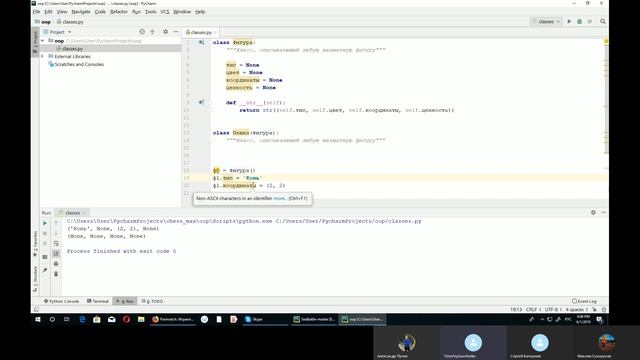Screen dimensions: 640x360
Task: Hide the Run tool window
Action: (x=603, y=213)
